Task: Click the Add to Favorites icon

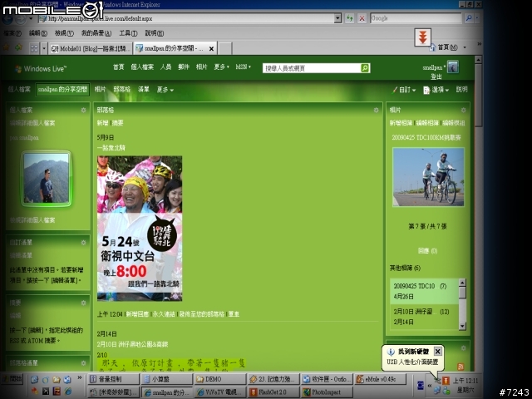Action: pos(18,48)
